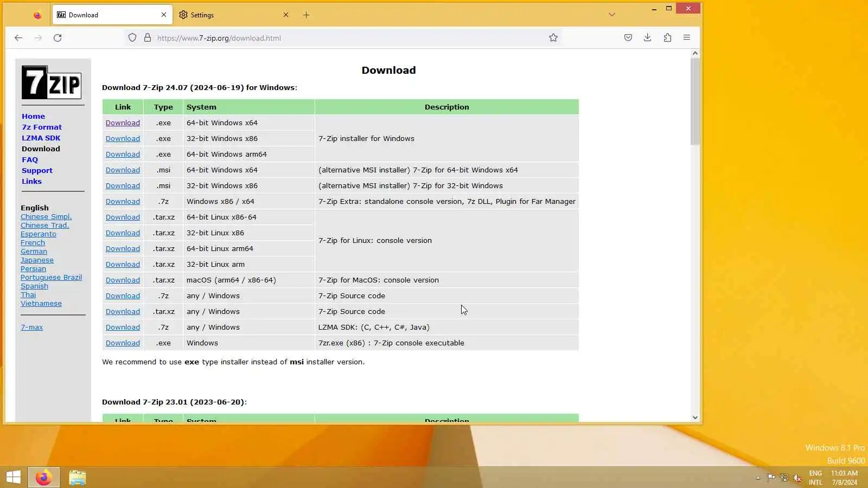Open the Extensions puzzle icon
This screenshot has height=488, width=868.
point(667,38)
